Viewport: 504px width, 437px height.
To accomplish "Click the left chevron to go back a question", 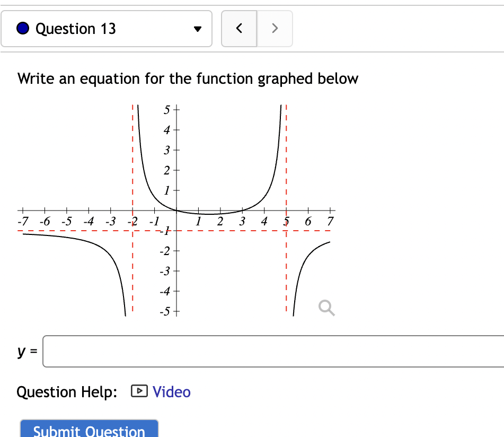I will (239, 29).
